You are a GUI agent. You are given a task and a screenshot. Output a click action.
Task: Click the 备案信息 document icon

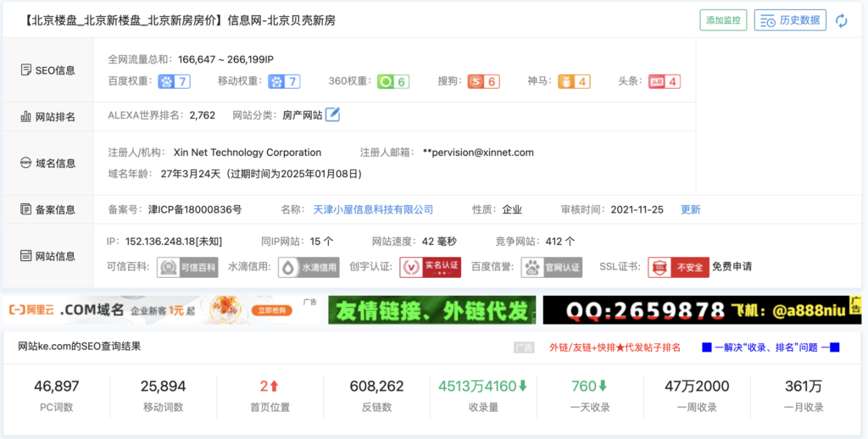tap(25, 209)
